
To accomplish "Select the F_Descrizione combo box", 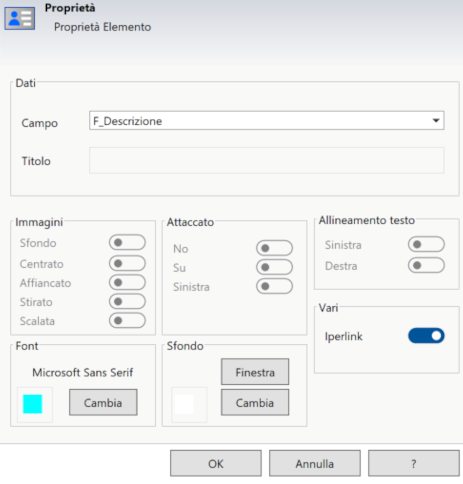I will click(266, 121).
